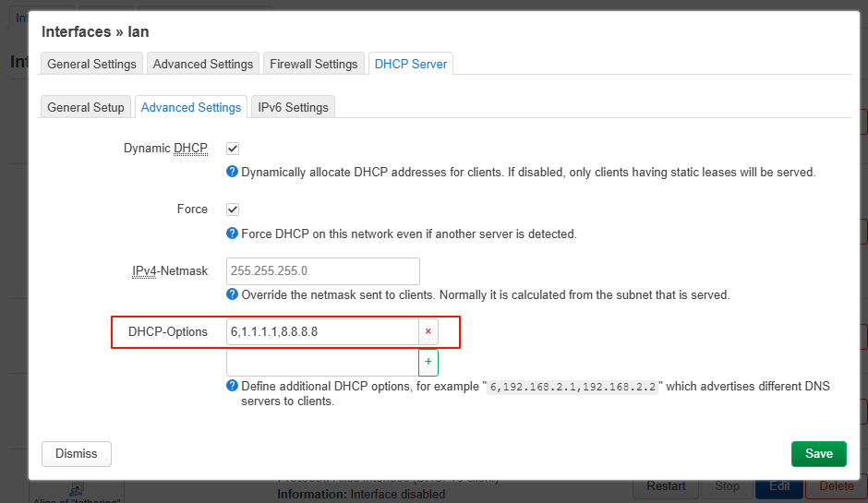Image resolution: width=868 pixels, height=503 pixels.
Task: Toggle the Force checkbox
Action: tap(233, 210)
